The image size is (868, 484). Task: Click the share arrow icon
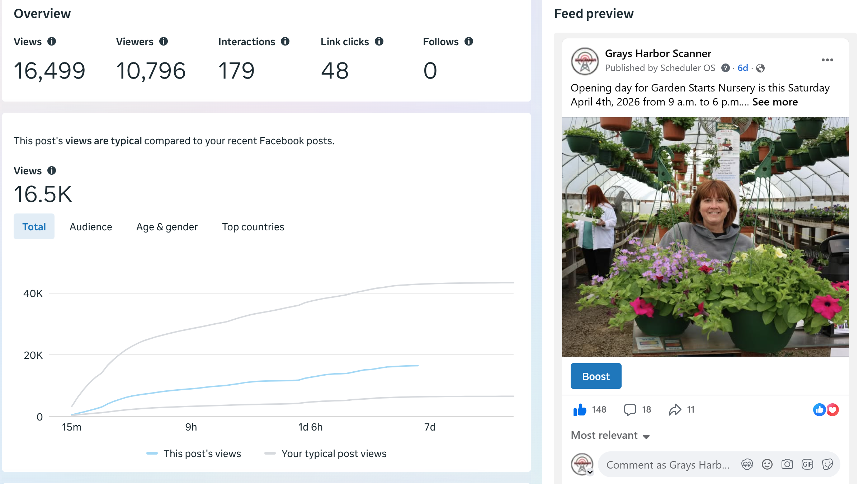point(675,409)
